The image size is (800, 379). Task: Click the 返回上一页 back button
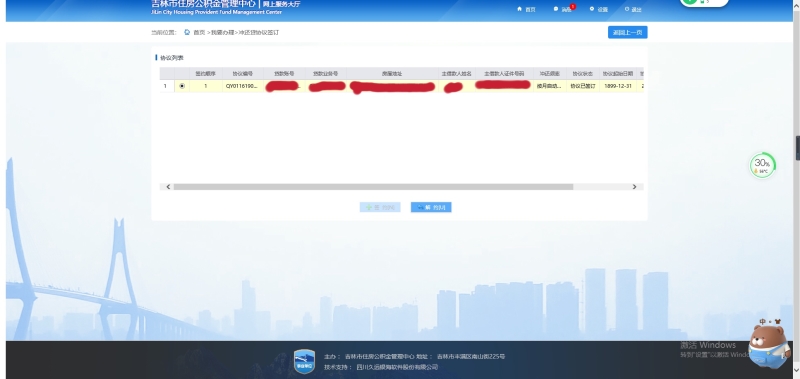click(x=628, y=32)
